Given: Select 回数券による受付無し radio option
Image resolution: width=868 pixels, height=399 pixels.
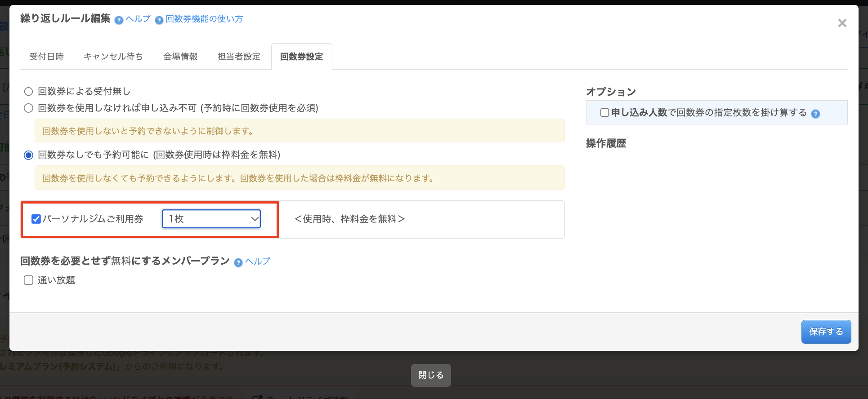Looking at the screenshot, I should click(29, 92).
